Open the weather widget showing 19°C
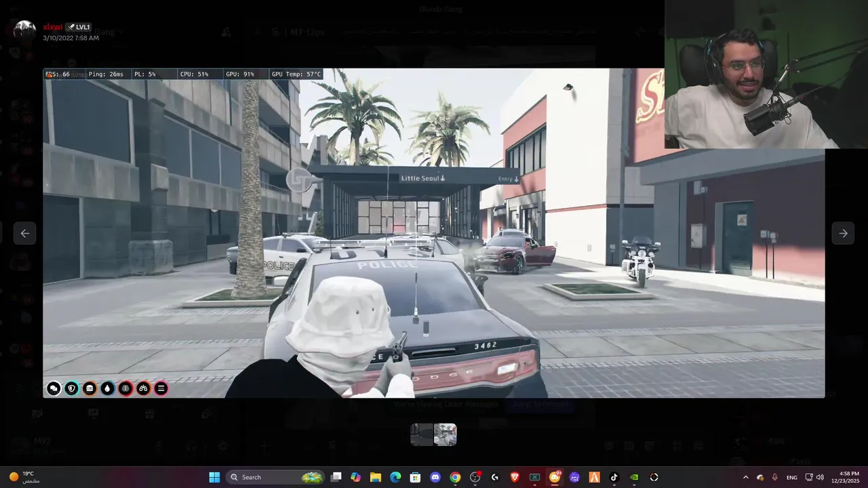Viewport: 868px width, 488px height. [x=24, y=477]
